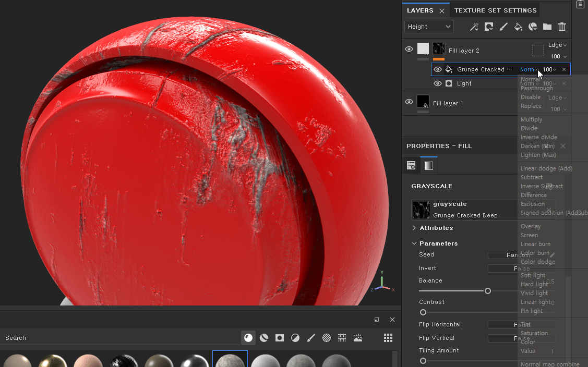The height and width of the screenshot is (367, 588).
Task: Select the half-filled circle Filters shelf icon
Action: tap(295, 338)
